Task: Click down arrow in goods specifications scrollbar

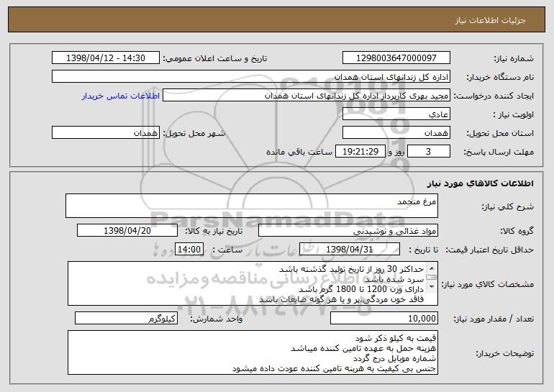Action: click(432, 287)
